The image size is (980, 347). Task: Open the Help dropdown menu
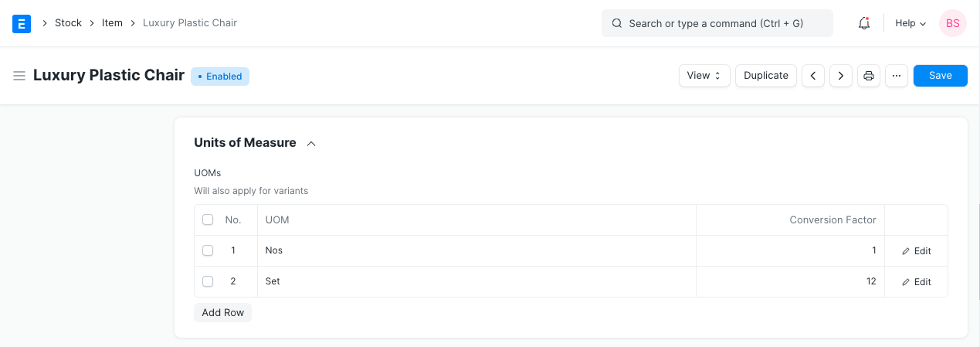(910, 23)
